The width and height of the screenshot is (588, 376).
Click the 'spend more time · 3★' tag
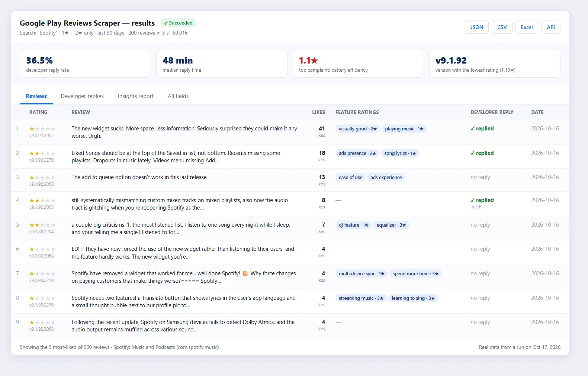click(x=415, y=274)
